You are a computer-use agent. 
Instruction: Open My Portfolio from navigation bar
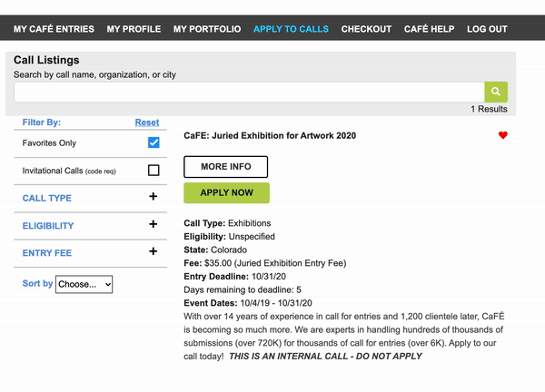click(x=207, y=29)
